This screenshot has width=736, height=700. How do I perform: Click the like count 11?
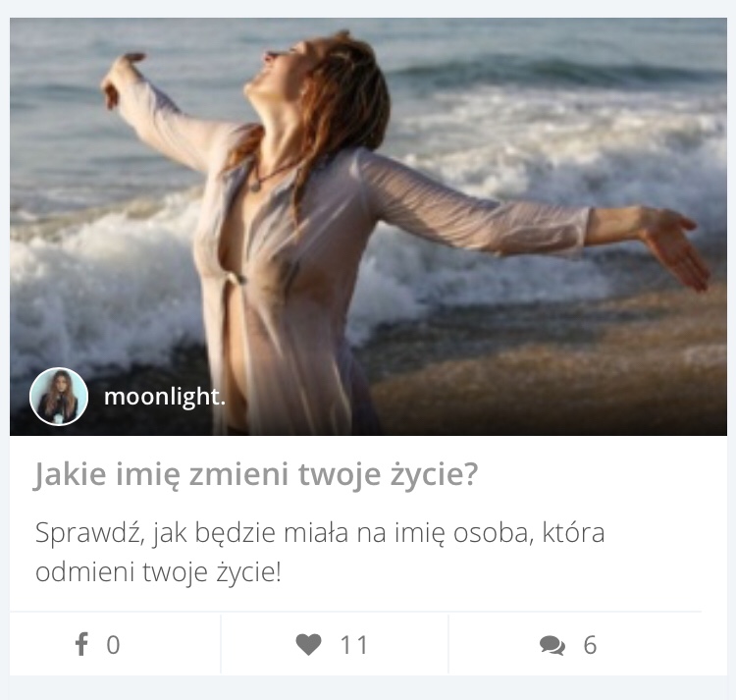(353, 645)
